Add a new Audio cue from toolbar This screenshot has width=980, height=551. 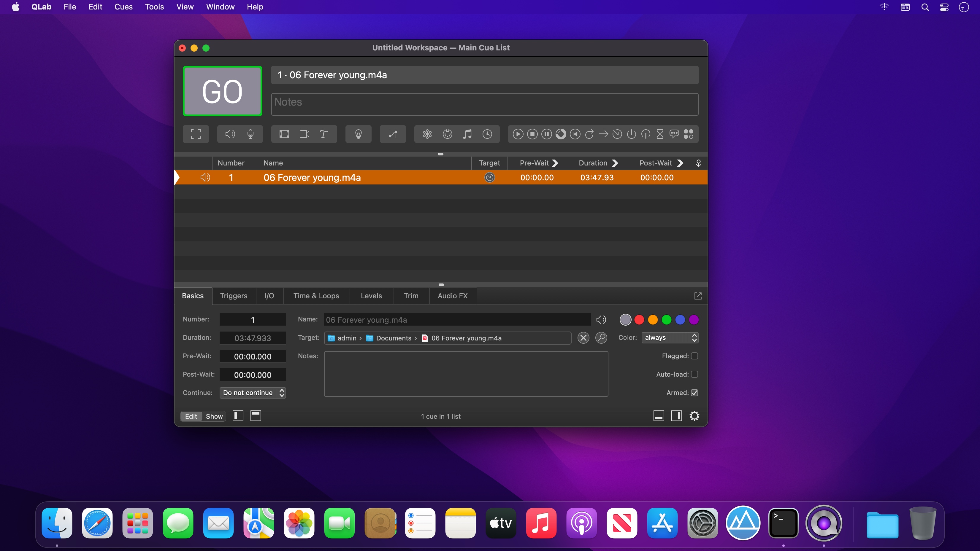(230, 134)
